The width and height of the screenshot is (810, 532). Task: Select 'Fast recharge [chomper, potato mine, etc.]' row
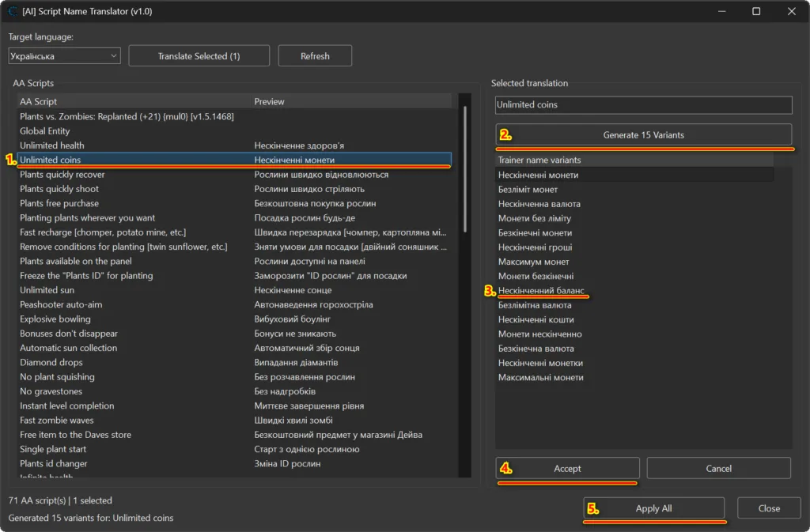(x=234, y=232)
